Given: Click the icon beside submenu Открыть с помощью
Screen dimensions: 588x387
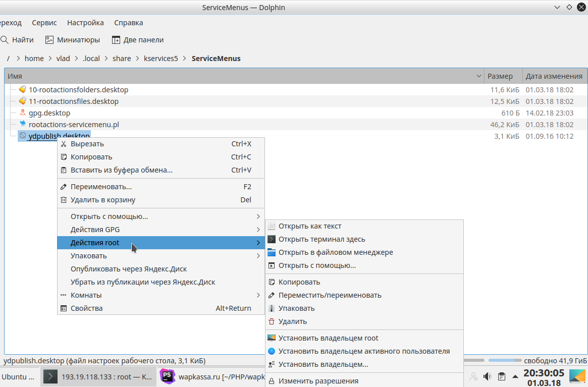Looking at the screenshot, I should click(x=272, y=265).
